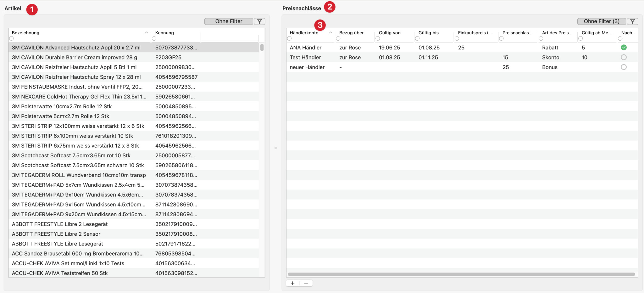Select 3M Scotchcast Softcast rot 10 Stk
The width and height of the screenshot is (644, 293).
pos(134,155)
